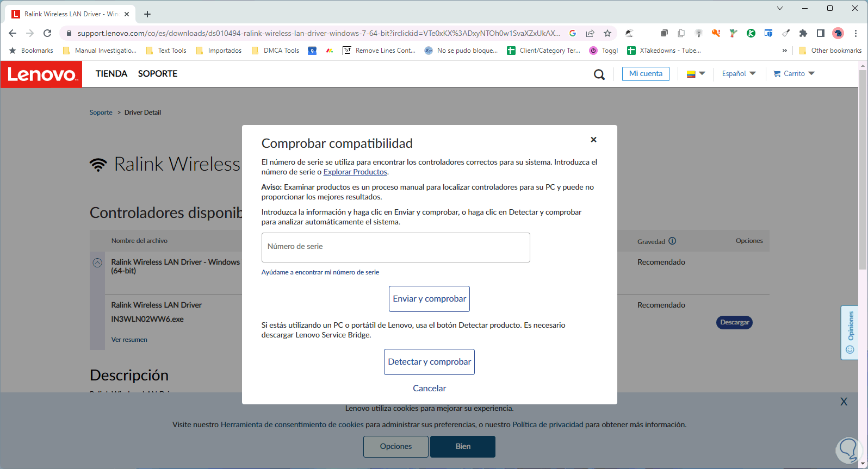Open the blue calendar bookmark icon

pos(312,51)
